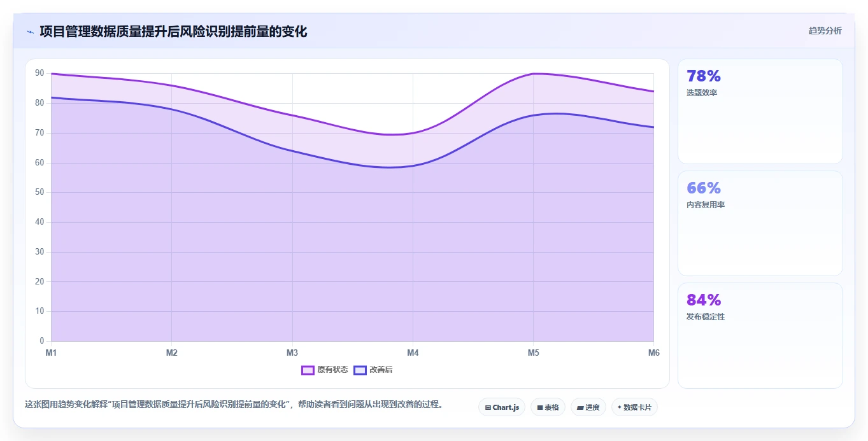The width and height of the screenshot is (868, 441).
Task: Click the purple 原有状态 legend swatch
Action: pos(308,370)
